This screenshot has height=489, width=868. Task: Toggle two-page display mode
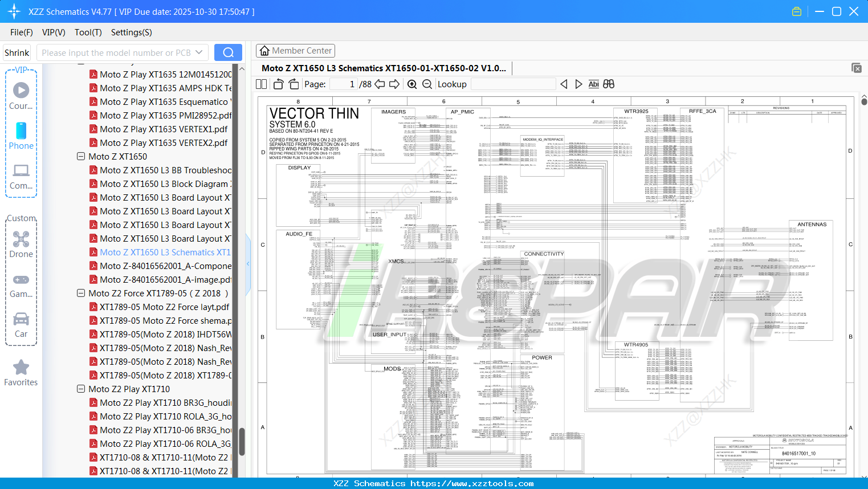(260, 84)
